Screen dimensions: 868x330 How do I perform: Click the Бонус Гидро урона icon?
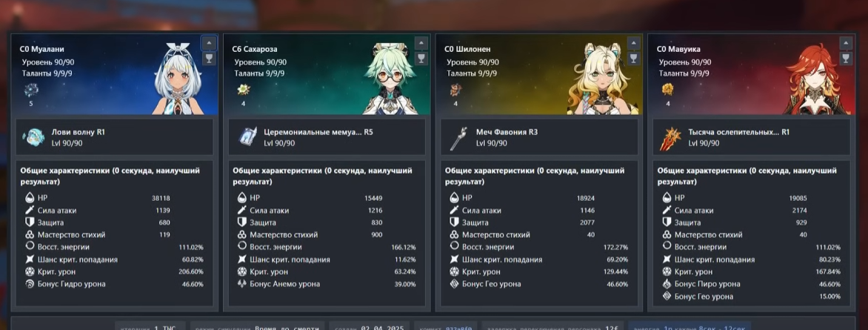click(x=30, y=284)
